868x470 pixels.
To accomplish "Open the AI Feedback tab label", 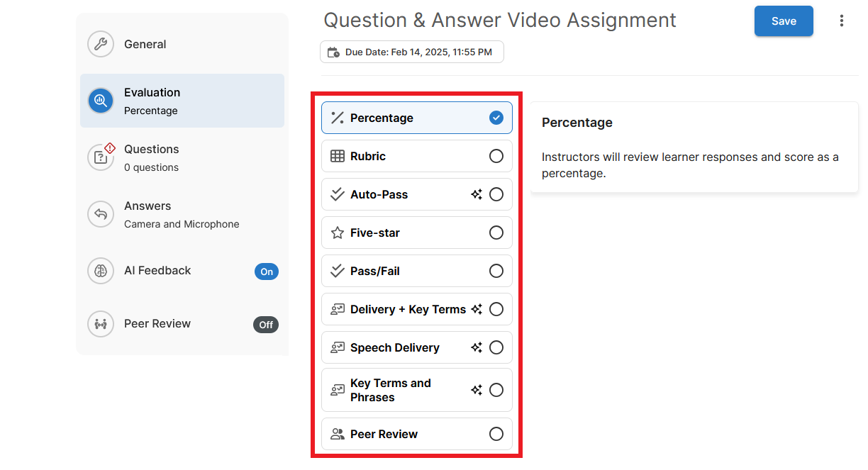I will (x=157, y=270).
